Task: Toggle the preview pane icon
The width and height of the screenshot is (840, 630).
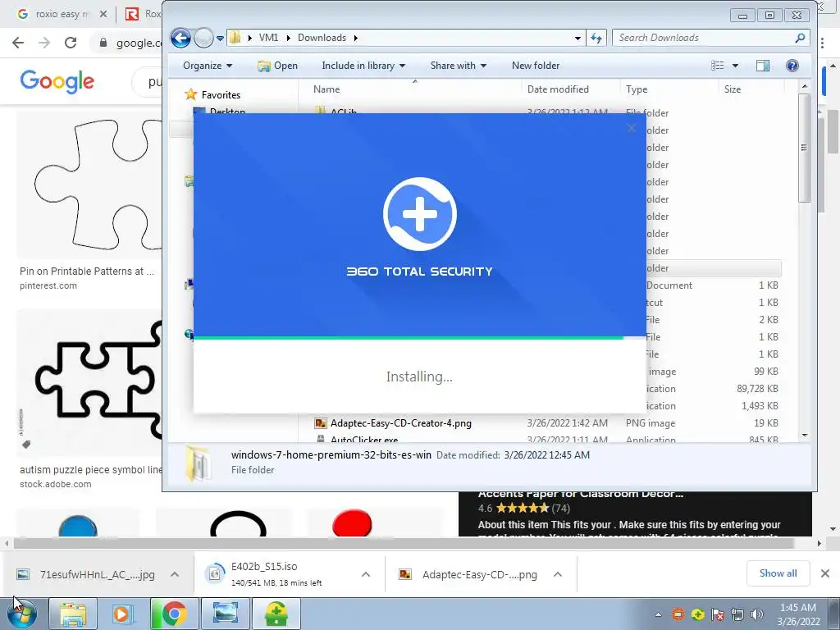Action: tap(763, 66)
